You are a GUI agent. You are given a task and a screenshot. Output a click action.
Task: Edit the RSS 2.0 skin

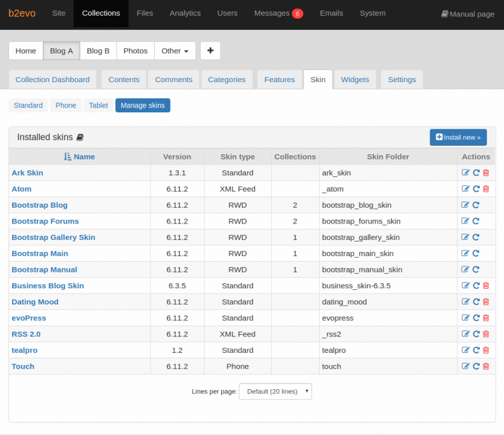tap(465, 333)
